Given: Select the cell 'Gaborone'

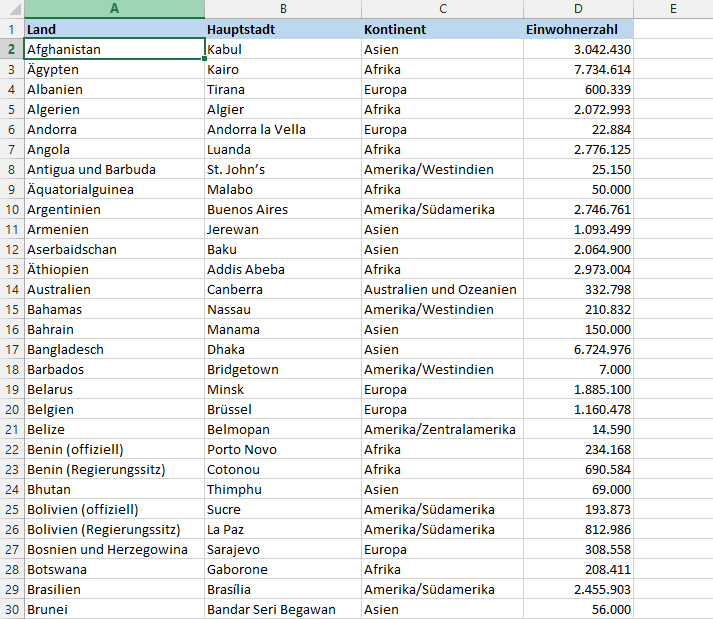Looking at the screenshot, I should (x=283, y=569).
